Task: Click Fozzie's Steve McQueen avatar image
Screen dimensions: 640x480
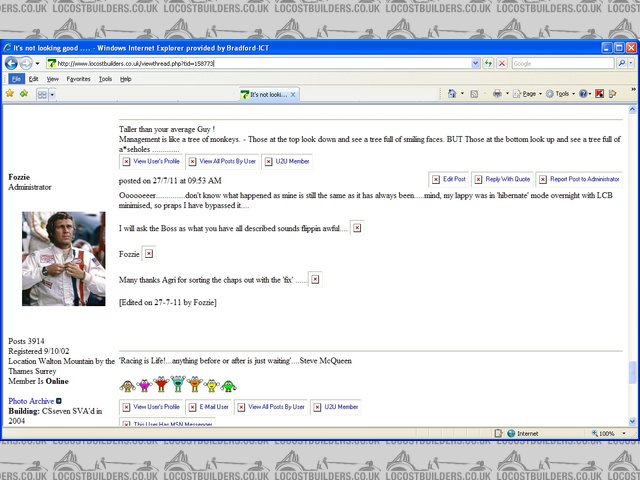Action: (63, 258)
